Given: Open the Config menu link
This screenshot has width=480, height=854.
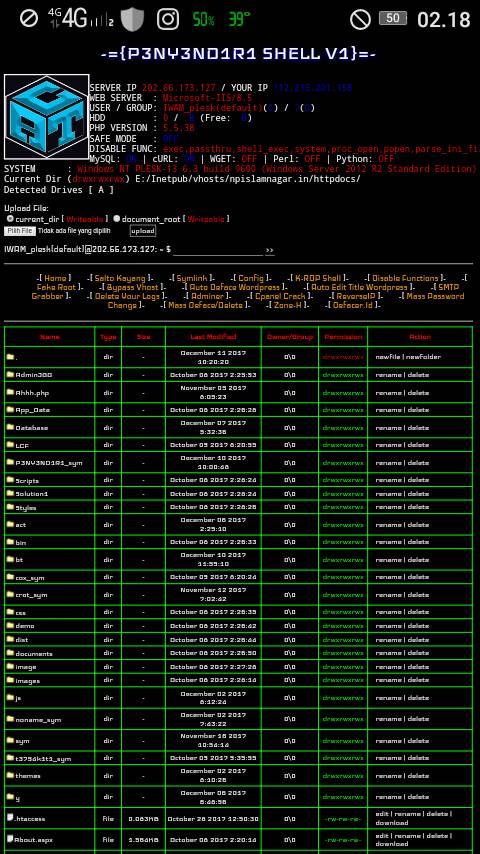Looking at the screenshot, I should coord(251,278).
